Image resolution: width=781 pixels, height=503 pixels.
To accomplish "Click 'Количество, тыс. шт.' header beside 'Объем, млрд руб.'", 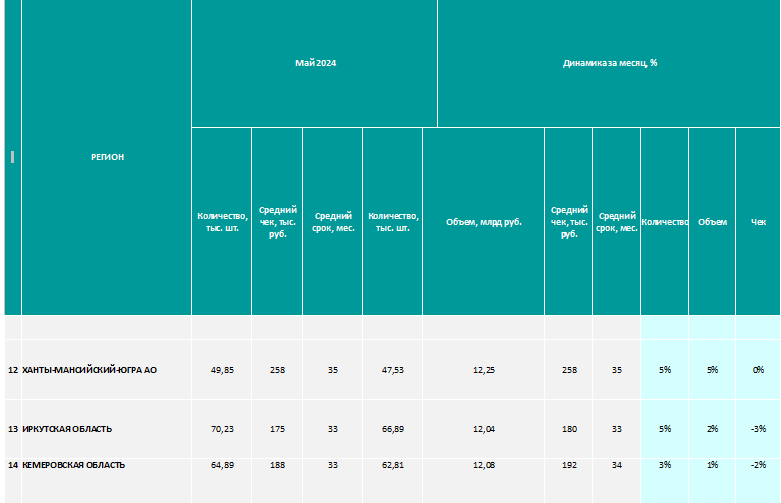I will tap(392, 222).
